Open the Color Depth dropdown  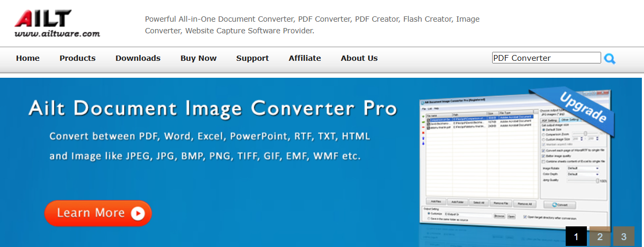coord(583,174)
